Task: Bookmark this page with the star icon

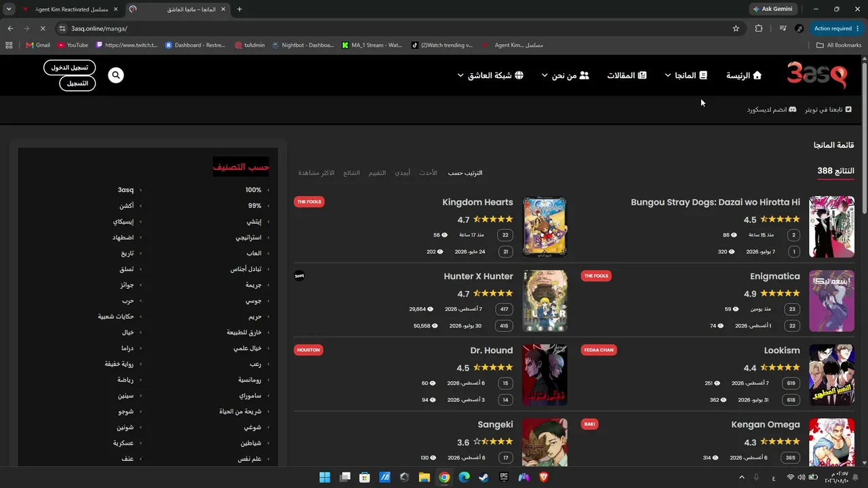Action: point(736,28)
